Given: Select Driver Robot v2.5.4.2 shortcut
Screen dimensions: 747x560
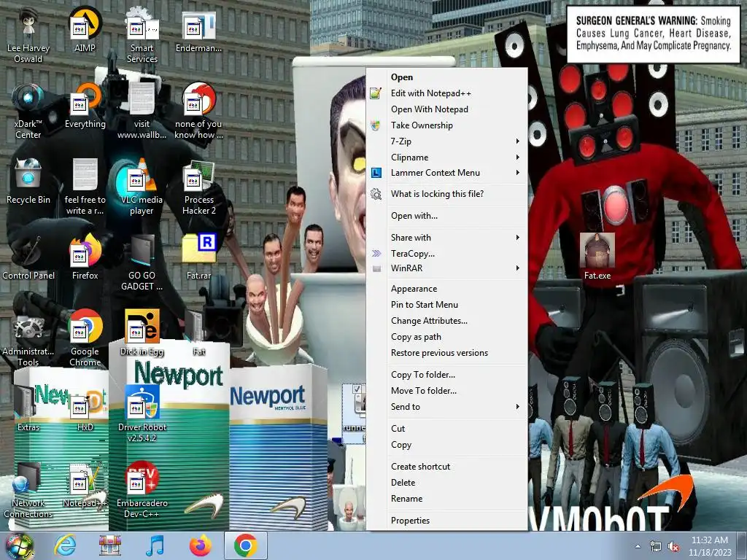Looking at the screenshot, I should point(142,414).
